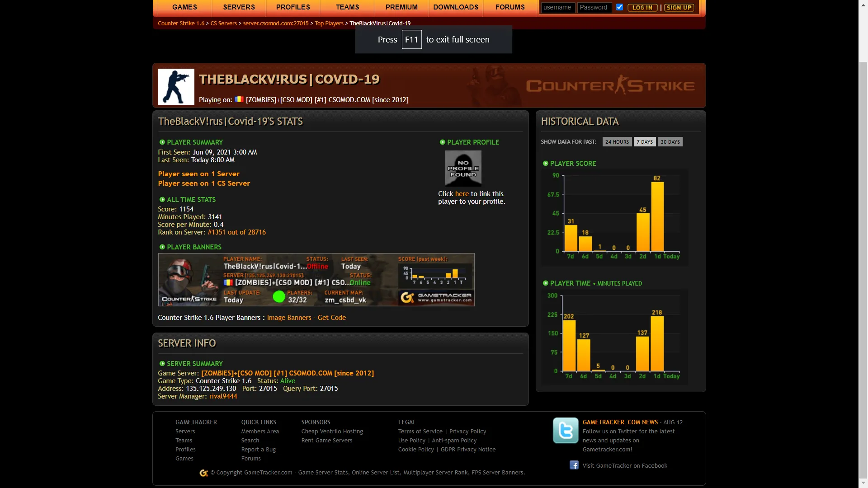This screenshot has width=868, height=488.
Task: Open the Downloads menu
Action: tap(456, 7)
